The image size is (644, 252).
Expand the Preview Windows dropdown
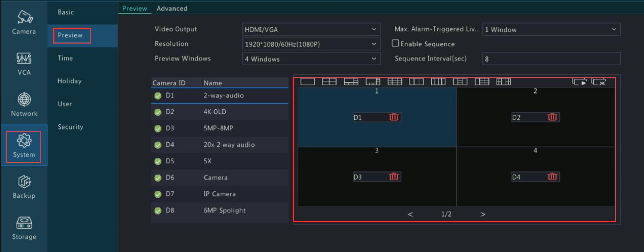pyautogui.click(x=311, y=59)
